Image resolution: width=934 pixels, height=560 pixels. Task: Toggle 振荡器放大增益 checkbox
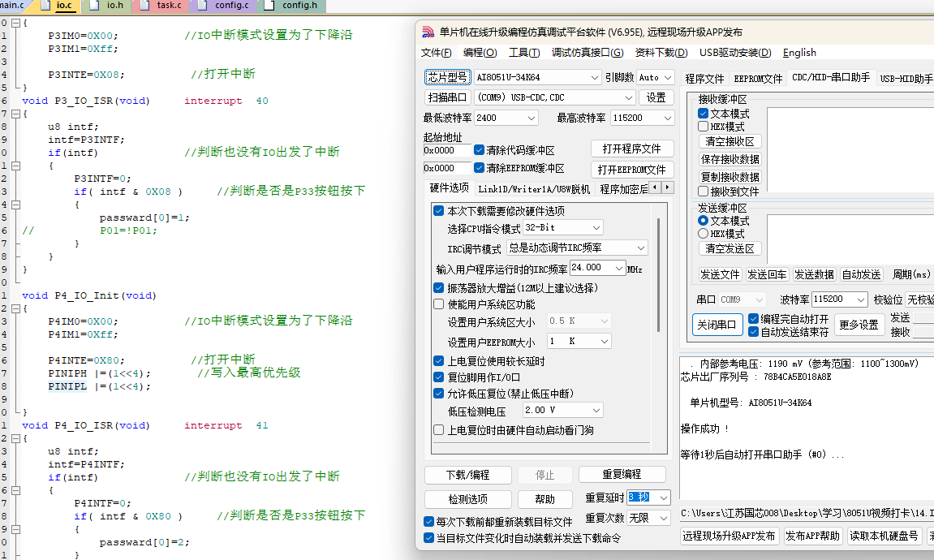click(439, 288)
